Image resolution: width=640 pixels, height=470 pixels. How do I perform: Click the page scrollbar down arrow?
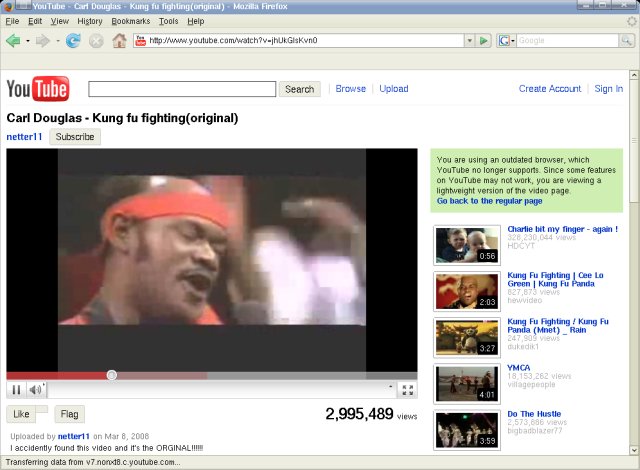(x=634, y=450)
